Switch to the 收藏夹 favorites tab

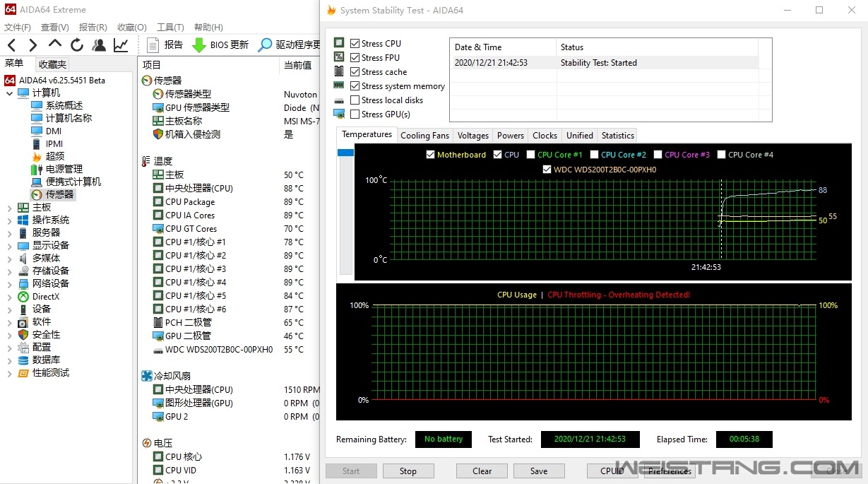pyautogui.click(x=52, y=64)
